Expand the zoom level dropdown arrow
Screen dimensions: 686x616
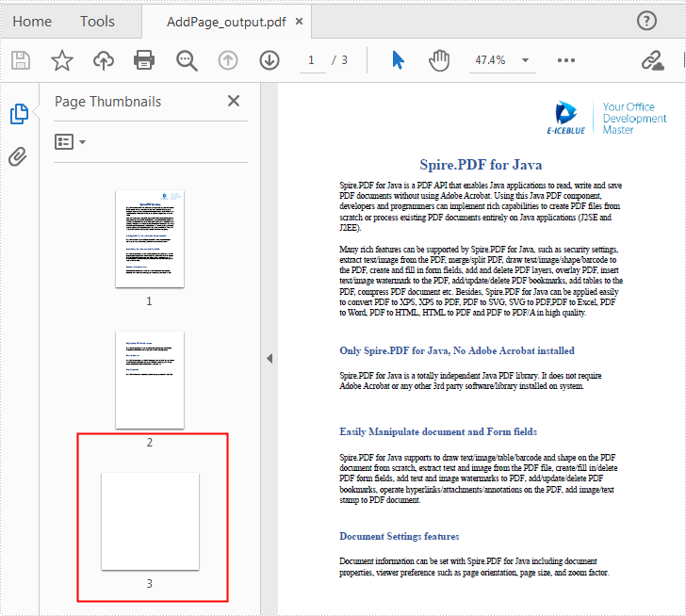click(526, 60)
